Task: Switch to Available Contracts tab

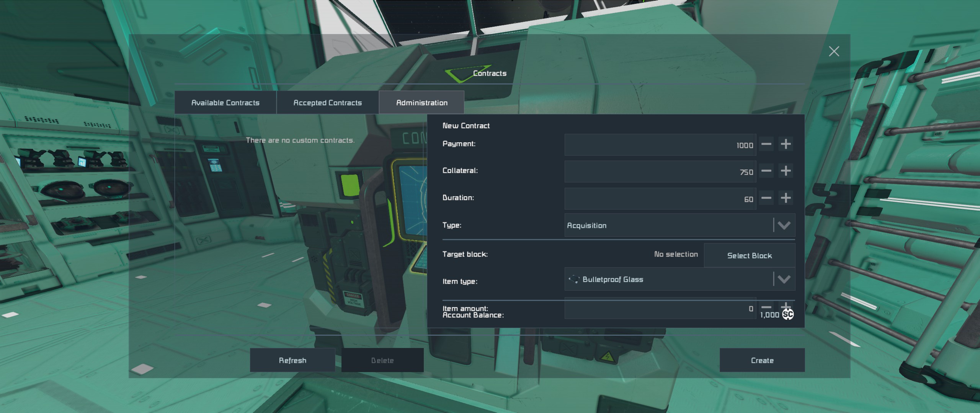Action: 225,102
